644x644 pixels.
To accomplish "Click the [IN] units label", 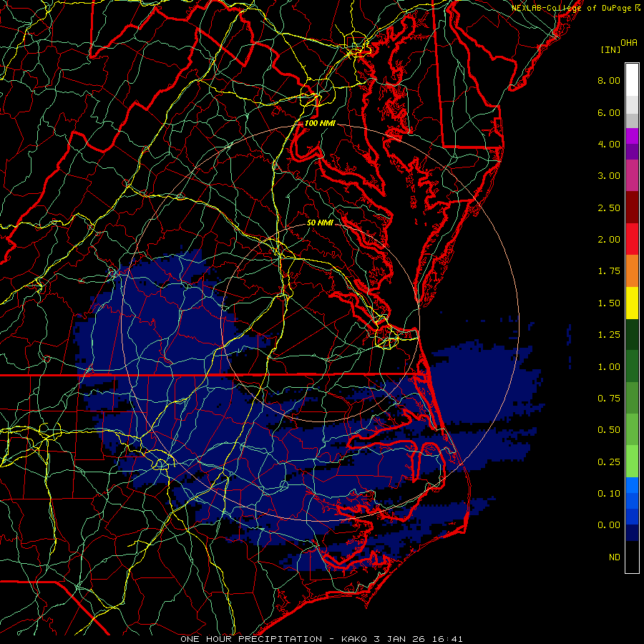I will pyautogui.click(x=610, y=49).
